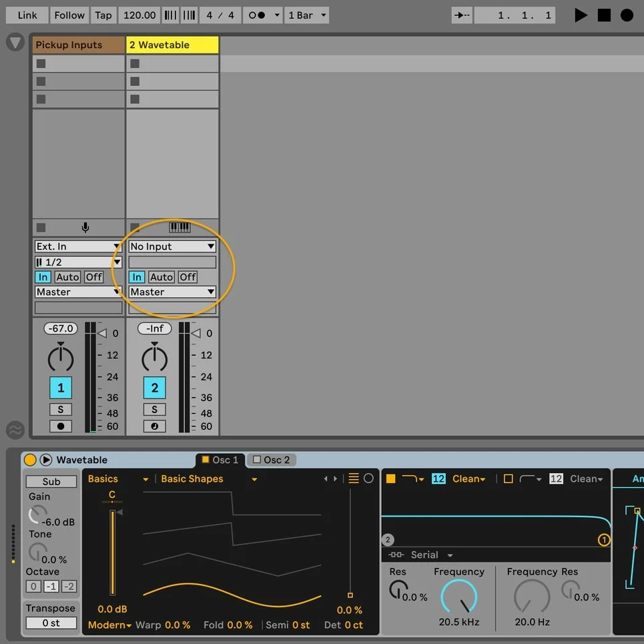Click the Filter 1 Frequency knob
This screenshot has height=644, width=644.
pyautogui.click(x=458, y=597)
